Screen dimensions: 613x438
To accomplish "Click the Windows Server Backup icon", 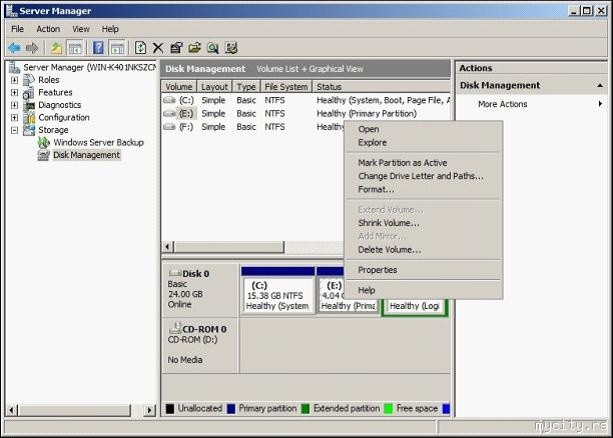I will [x=44, y=142].
